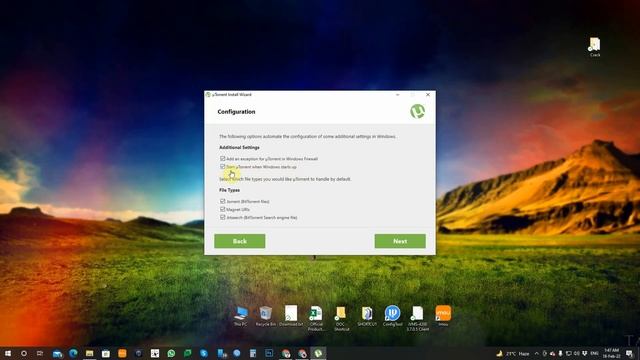Open the weather widget showing Haze
This screenshot has height=360, width=640.
[x=513, y=353]
